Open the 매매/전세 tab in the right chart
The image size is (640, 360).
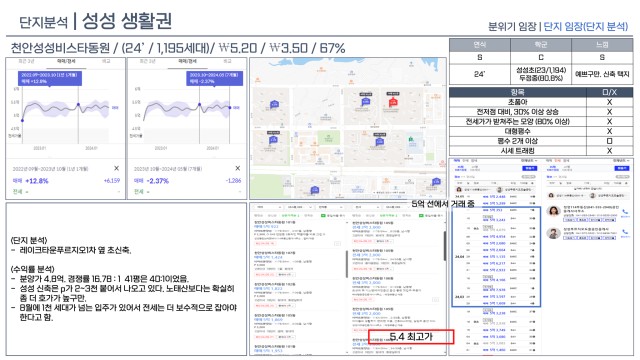coord(187,62)
